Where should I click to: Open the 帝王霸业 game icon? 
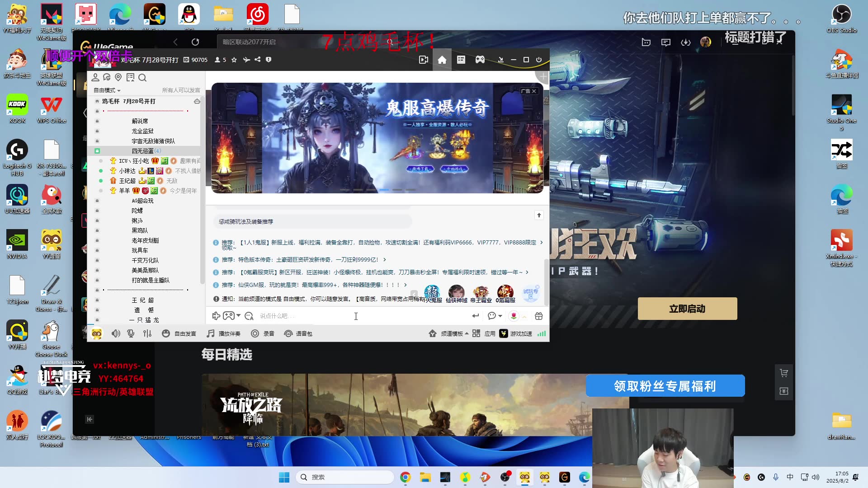click(x=481, y=294)
